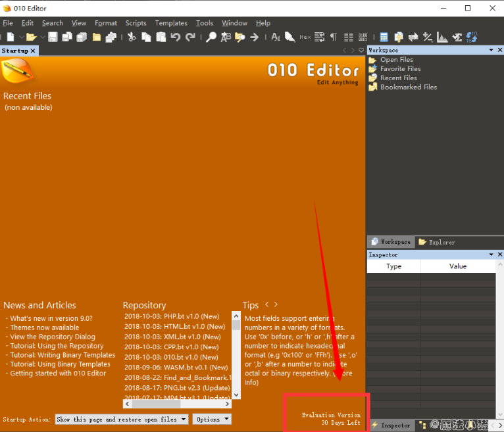Close the Inspector panel
Viewport: 504px width, 432px height.
tap(500, 254)
